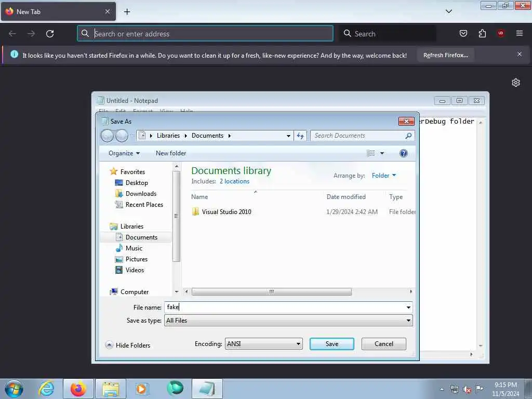
Task: Open Internet Explorer from the taskbar
Action: pos(46,389)
